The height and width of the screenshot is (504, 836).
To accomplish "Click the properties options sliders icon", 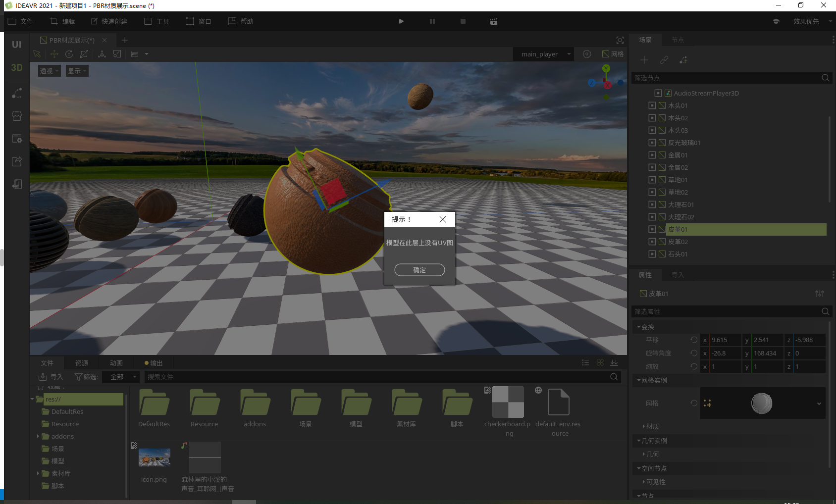I will point(820,294).
